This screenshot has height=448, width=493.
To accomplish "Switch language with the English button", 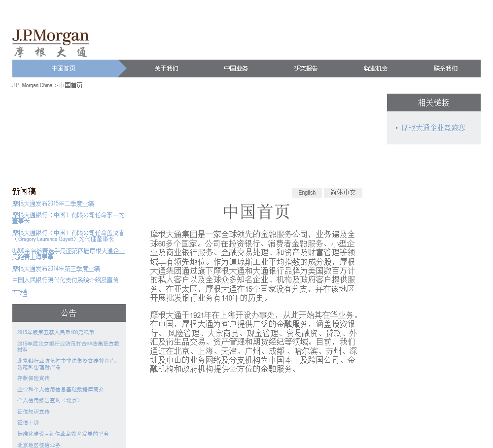I will click(x=307, y=193).
